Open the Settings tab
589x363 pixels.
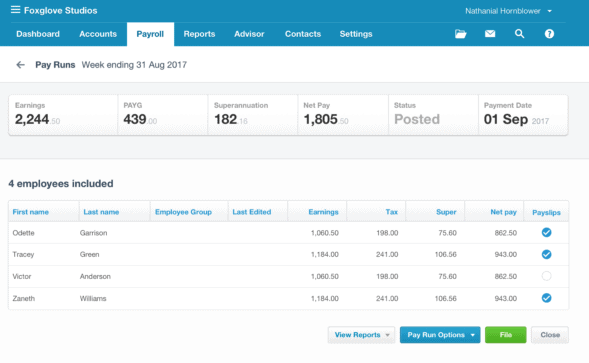[356, 34]
